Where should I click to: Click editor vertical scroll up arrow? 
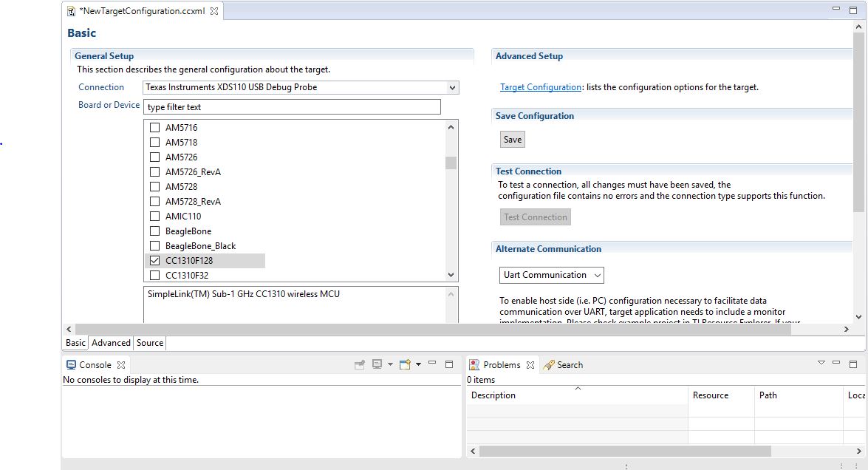pos(858,26)
